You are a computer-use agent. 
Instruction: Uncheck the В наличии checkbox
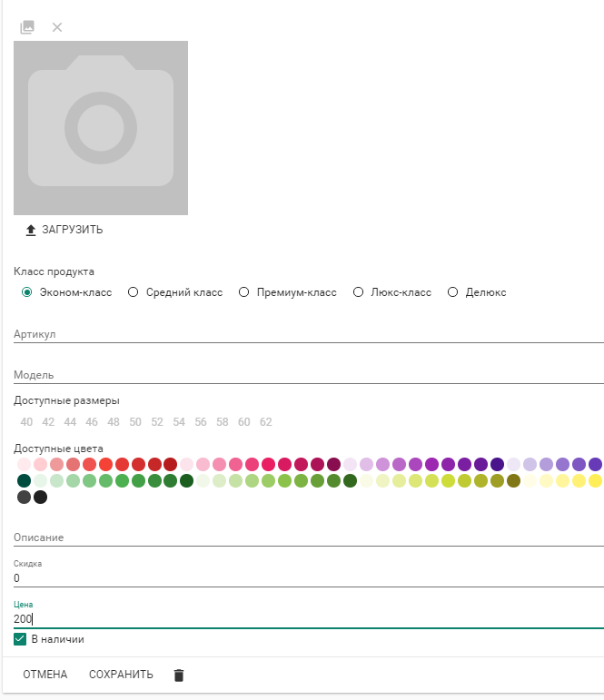pos(21,639)
